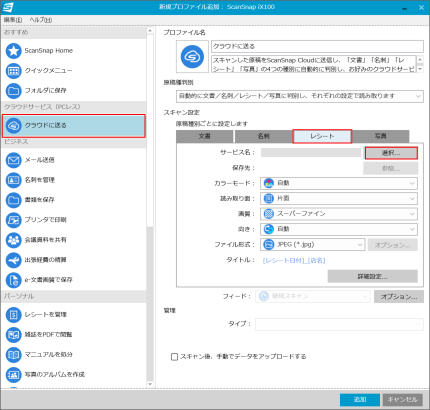
Task: Click the ScanSnap logo in title bar
Action: pyautogui.click(x=8, y=7)
